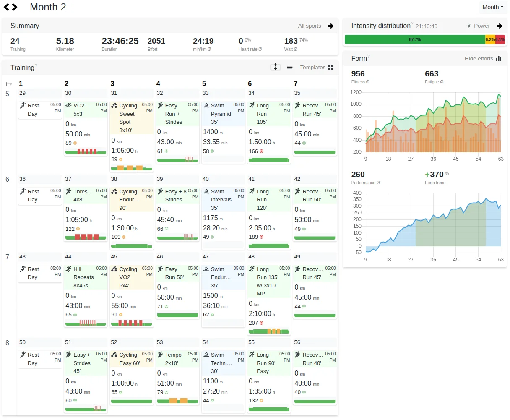Click the minus icon in Training header
510x420 pixels.
coord(290,67)
